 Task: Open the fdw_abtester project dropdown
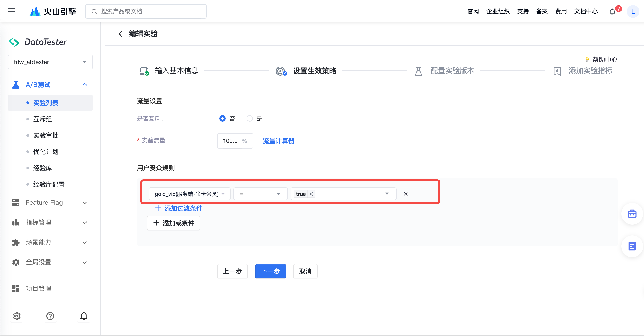[50, 62]
